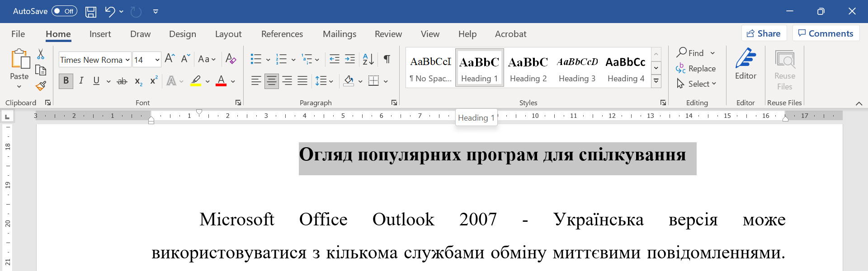Apply superscript formatting
The image size is (868, 271).
tap(154, 80)
